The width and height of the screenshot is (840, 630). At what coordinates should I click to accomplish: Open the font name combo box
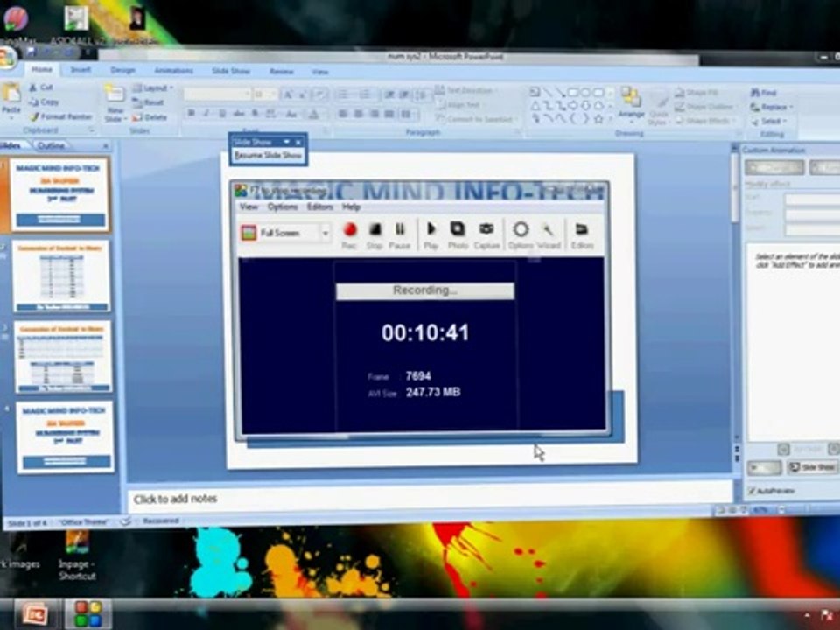point(217,94)
